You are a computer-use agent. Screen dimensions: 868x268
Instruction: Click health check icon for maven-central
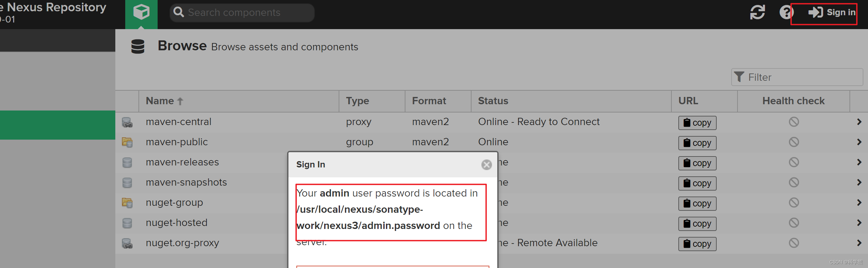(794, 122)
